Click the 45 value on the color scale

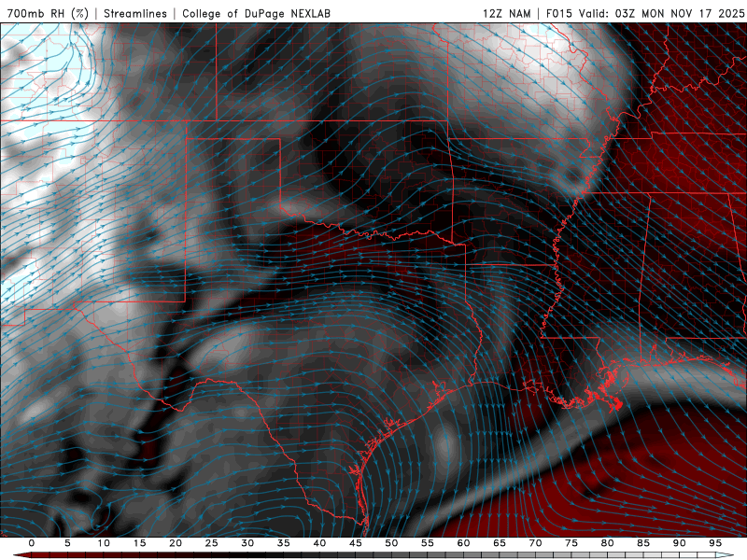tap(356, 543)
